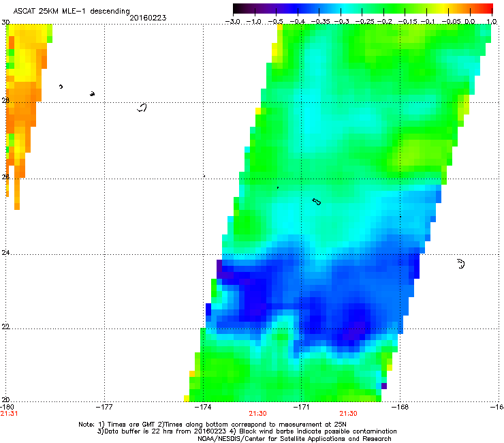Click the black end of the color bar
Viewport: 504px width, 443px height.
tap(236, 8)
